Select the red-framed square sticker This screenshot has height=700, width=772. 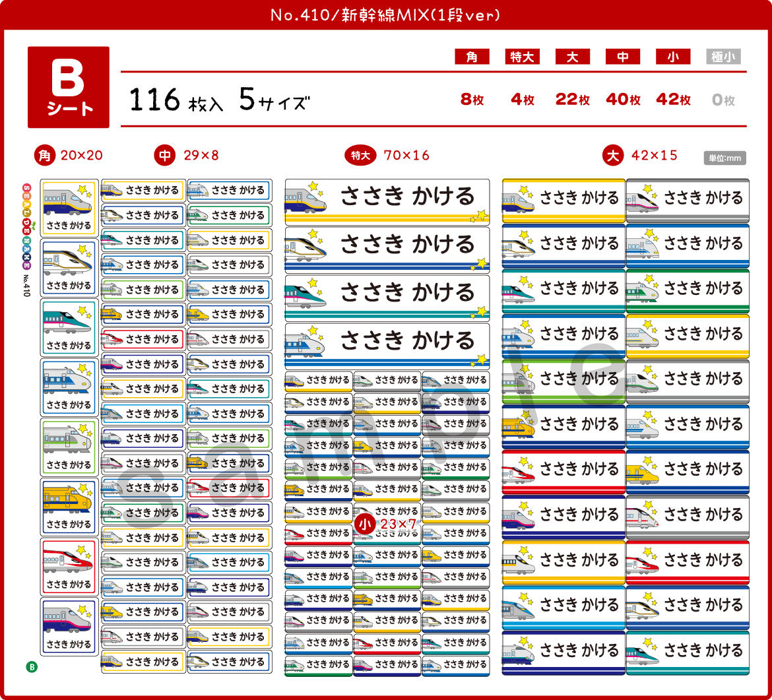(x=69, y=567)
